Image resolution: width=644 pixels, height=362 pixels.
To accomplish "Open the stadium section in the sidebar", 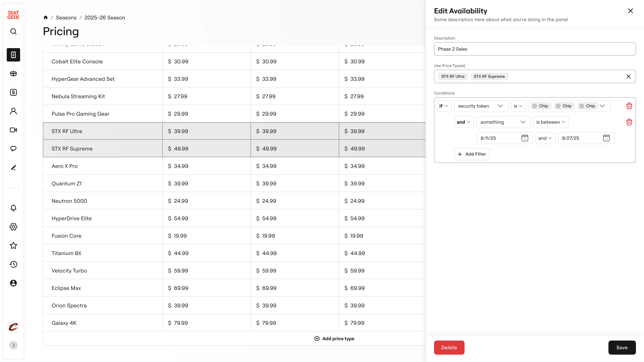I will pyautogui.click(x=13, y=73).
